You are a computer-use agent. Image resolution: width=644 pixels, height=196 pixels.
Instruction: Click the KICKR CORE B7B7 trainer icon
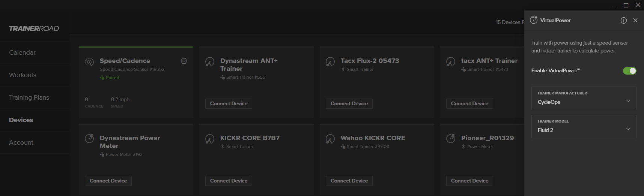tap(210, 139)
